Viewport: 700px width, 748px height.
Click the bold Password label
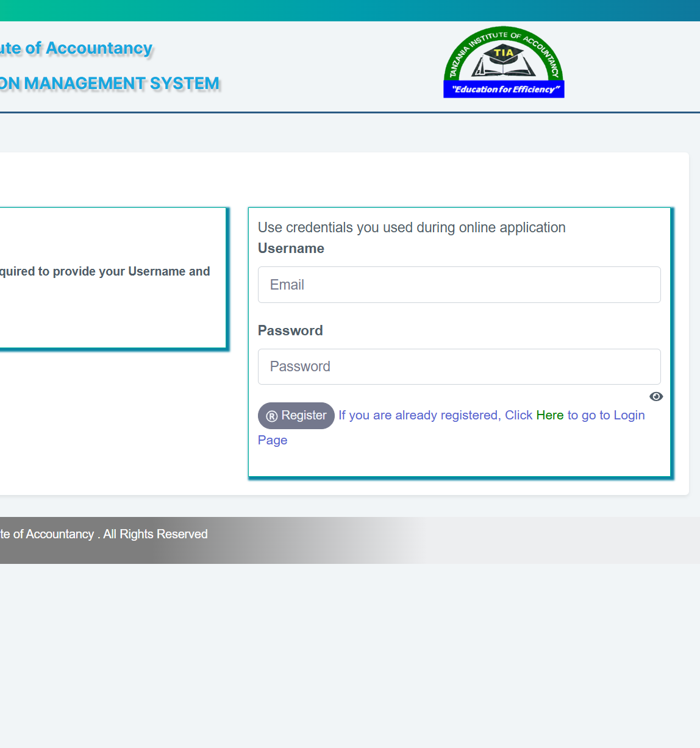[290, 330]
